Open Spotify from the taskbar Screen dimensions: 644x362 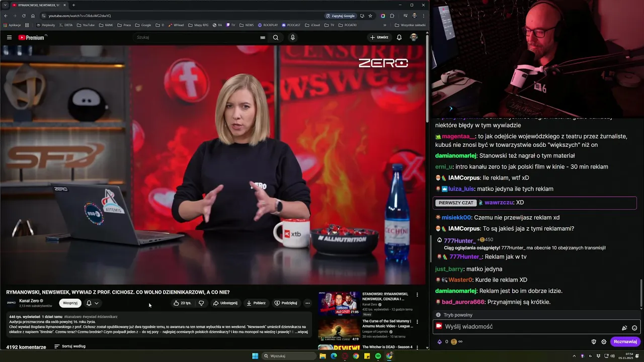[x=378, y=356]
